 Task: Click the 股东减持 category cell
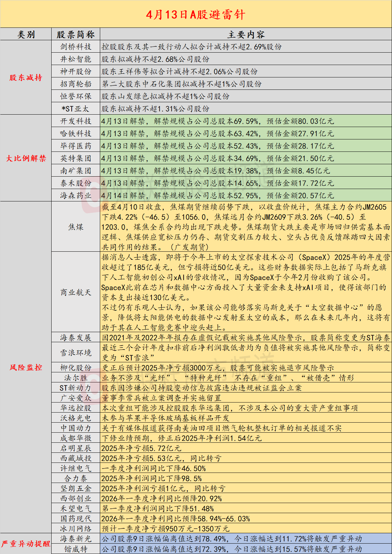[x=26, y=78]
